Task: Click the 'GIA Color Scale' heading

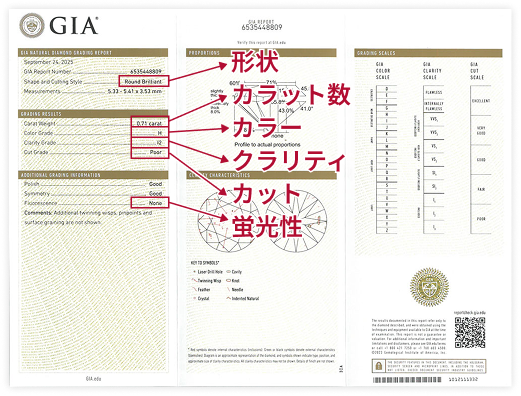Action: tap(383, 71)
